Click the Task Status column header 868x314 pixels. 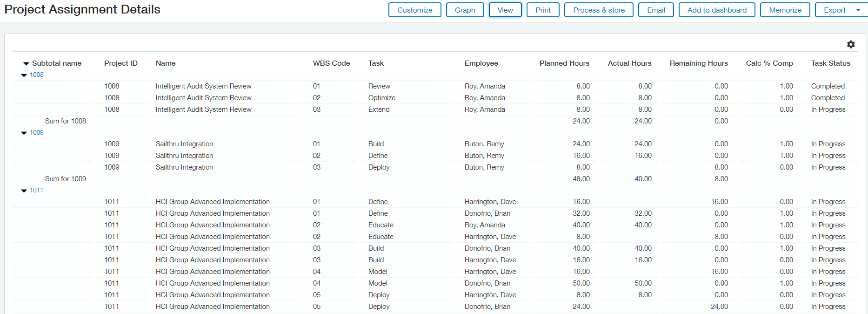pyautogui.click(x=830, y=63)
